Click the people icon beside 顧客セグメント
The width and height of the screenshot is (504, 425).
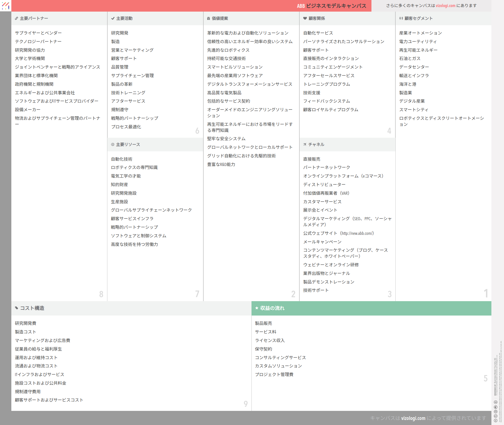tap(401, 18)
